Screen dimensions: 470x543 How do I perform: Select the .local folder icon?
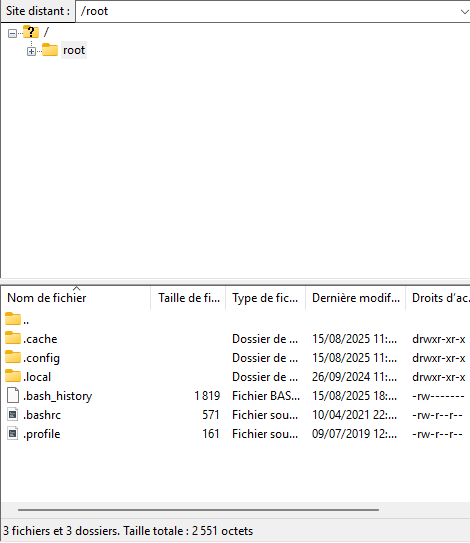(x=13, y=376)
